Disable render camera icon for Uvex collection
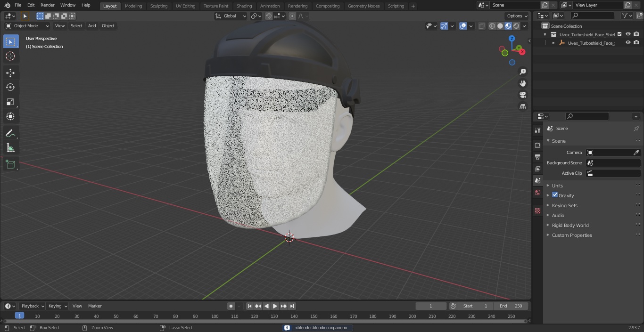 636,34
